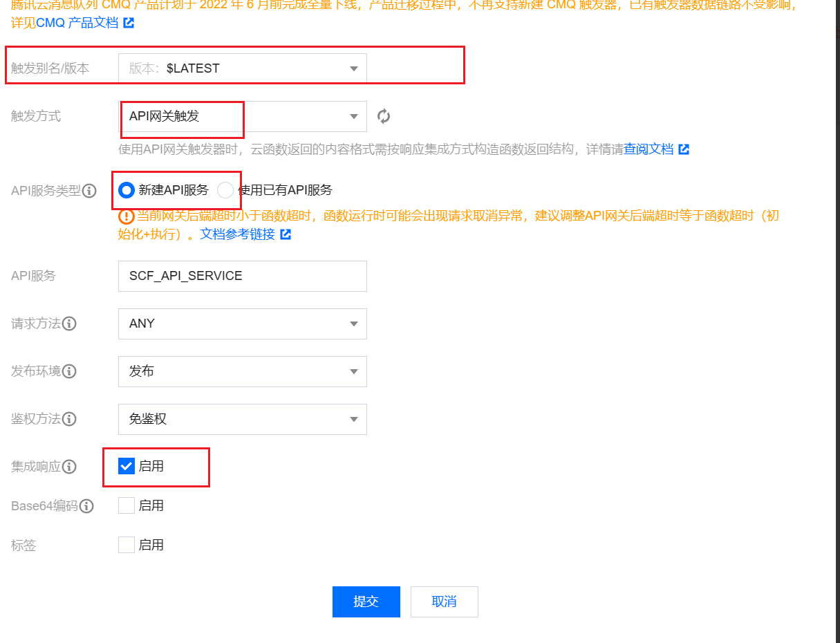Click info icon next to 发布环境

click(69, 371)
